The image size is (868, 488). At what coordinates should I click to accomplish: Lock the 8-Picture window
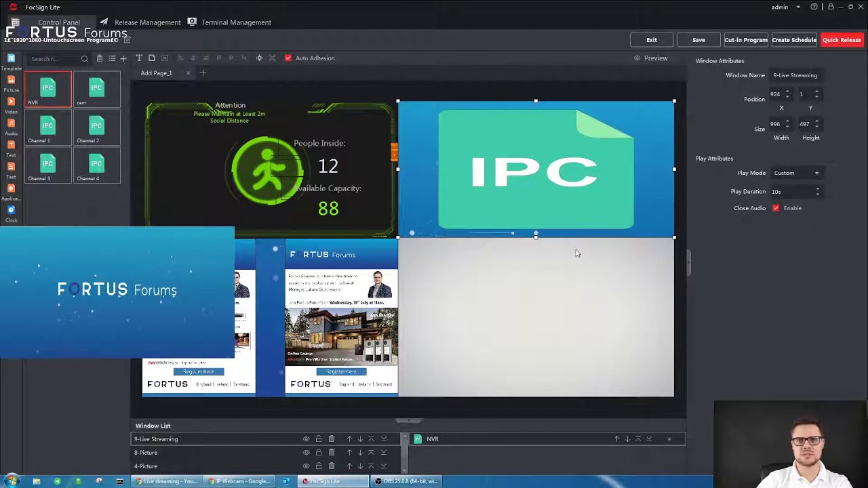[x=319, y=453]
